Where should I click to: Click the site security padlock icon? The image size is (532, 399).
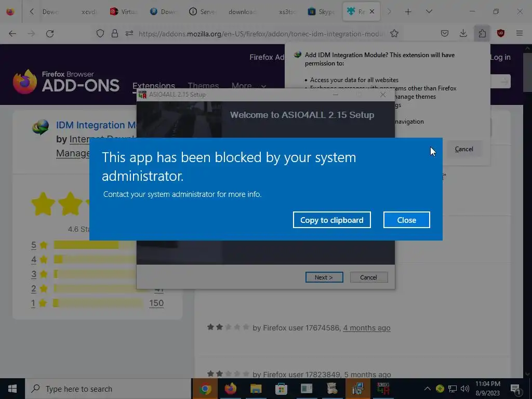click(115, 34)
